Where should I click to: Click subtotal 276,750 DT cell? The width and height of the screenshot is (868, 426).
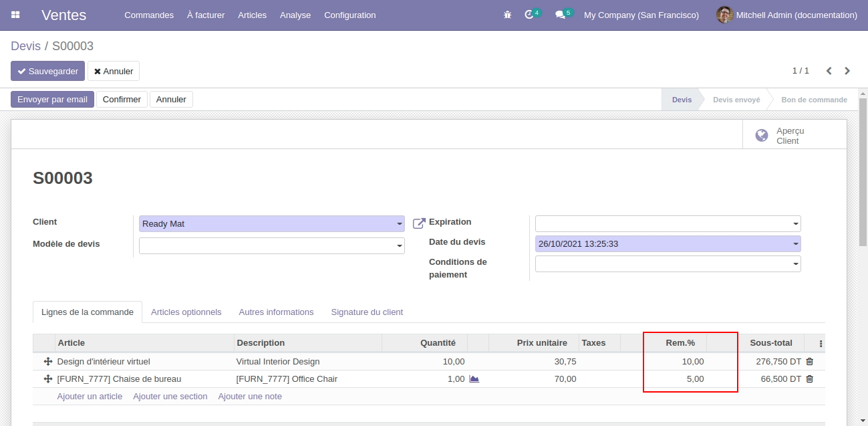(771, 362)
